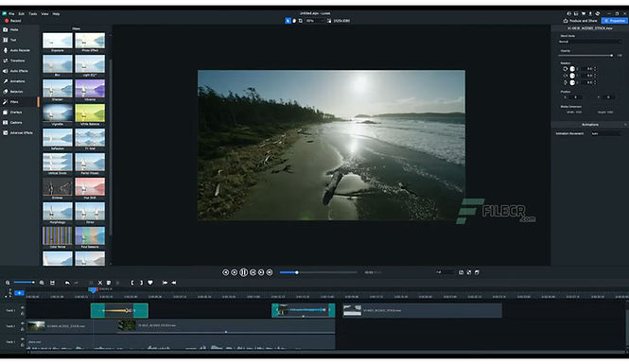The image size is (629, 364).
Task: Open the Animations panel
Action: click(15, 81)
